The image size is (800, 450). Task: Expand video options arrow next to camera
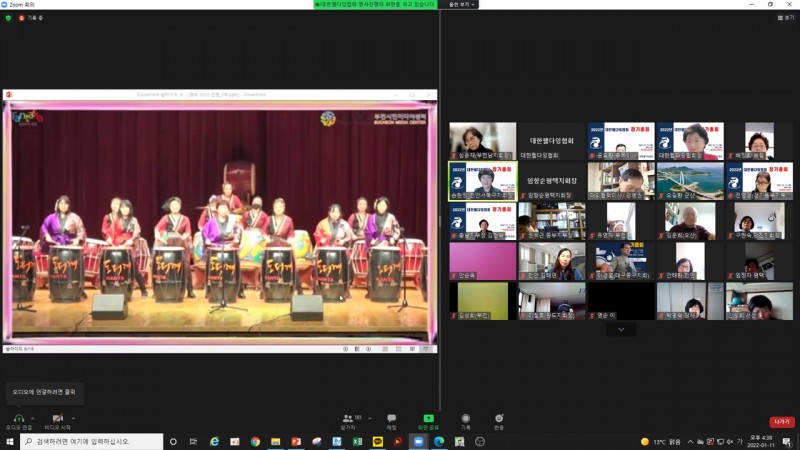(x=73, y=417)
